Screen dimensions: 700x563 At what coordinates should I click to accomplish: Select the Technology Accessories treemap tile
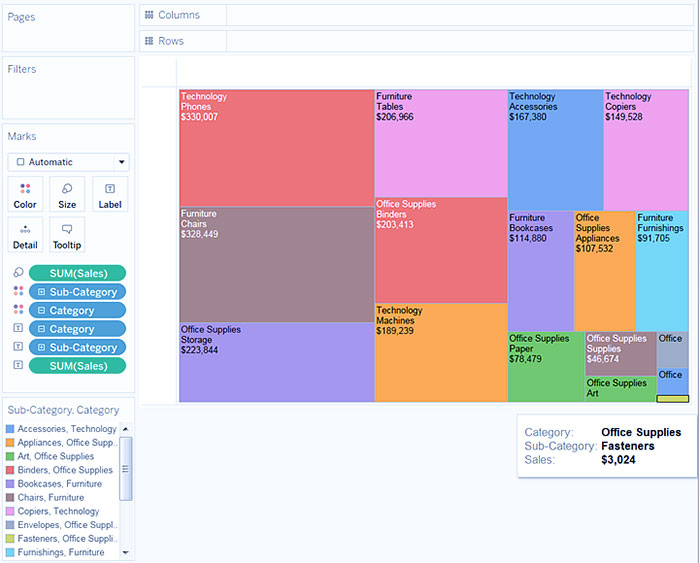(x=556, y=150)
